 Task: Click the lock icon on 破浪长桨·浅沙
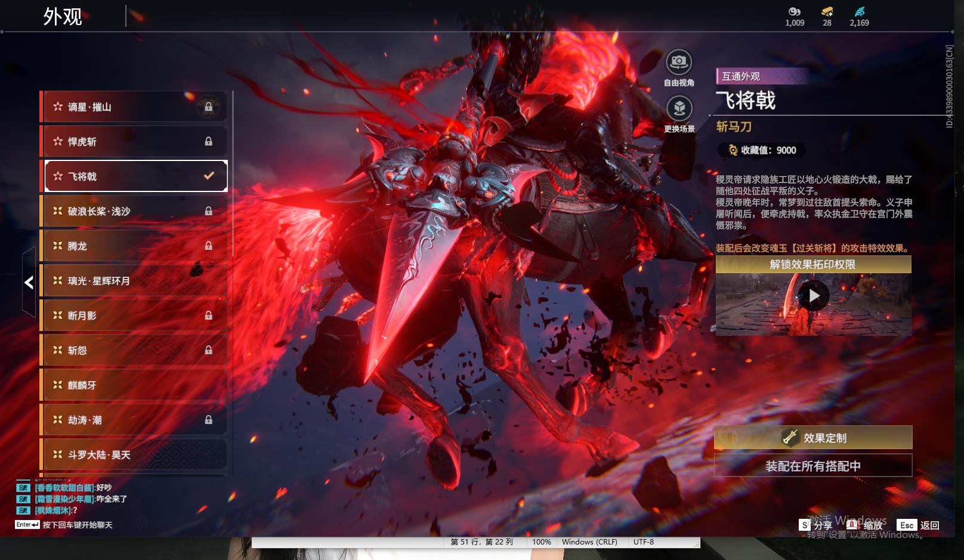pos(209,211)
